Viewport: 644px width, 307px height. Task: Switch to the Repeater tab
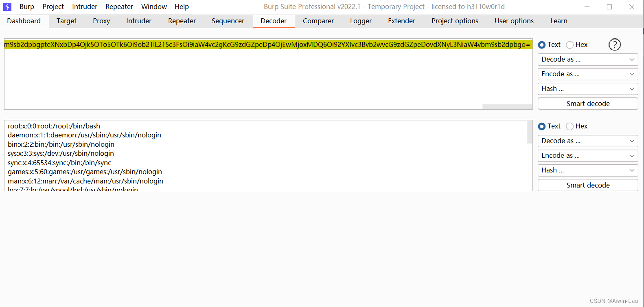(x=182, y=21)
